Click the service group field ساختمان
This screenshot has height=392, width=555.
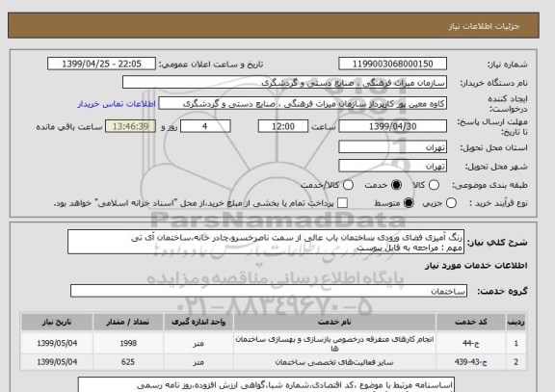269,291
